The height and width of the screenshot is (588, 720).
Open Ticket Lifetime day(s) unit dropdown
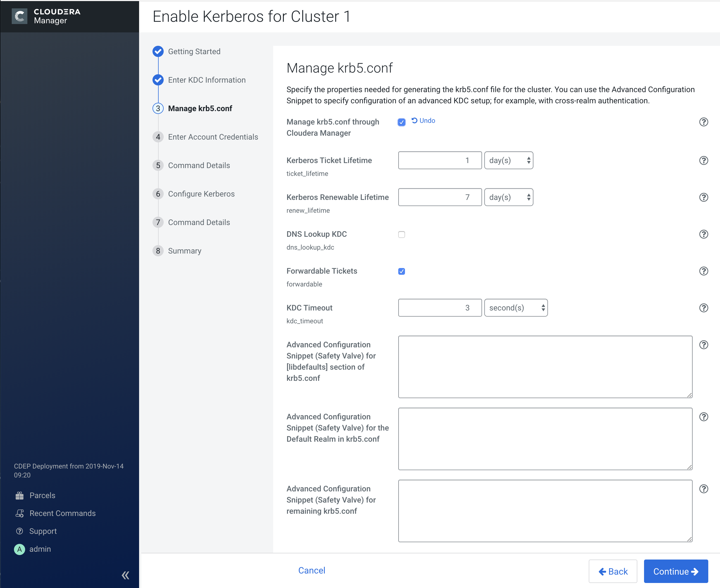click(509, 161)
